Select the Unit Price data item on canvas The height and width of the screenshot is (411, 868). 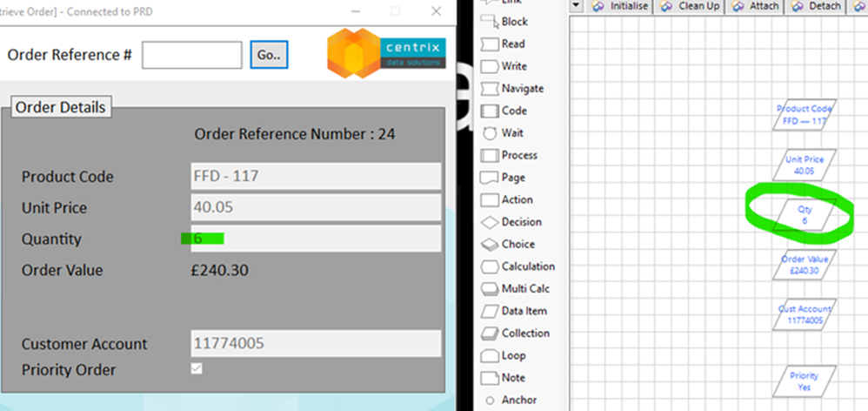pyautogui.click(x=805, y=165)
